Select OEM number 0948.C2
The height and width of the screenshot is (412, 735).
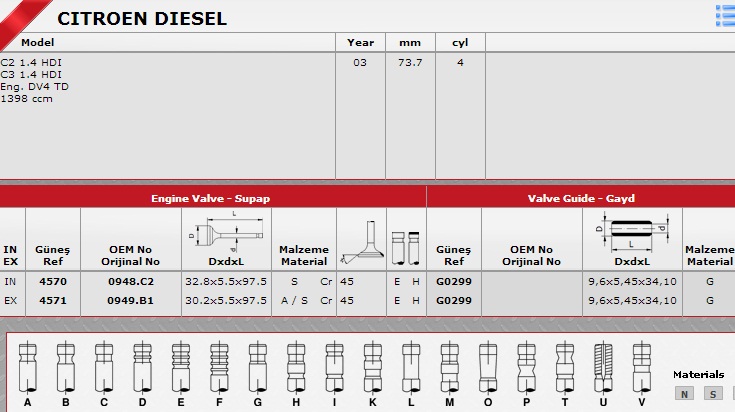(x=129, y=282)
